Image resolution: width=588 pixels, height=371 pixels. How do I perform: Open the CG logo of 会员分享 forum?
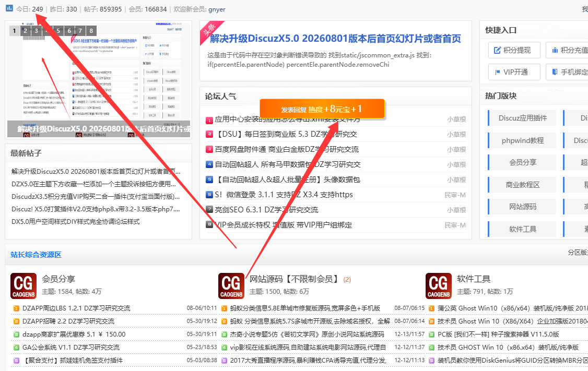click(x=23, y=285)
